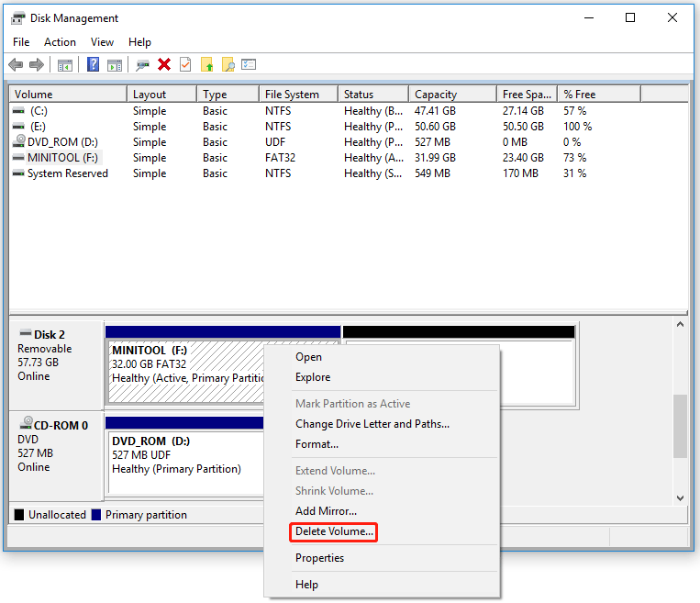Sort by the Capacity column header
The image size is (700, 603).
point(435,94)
